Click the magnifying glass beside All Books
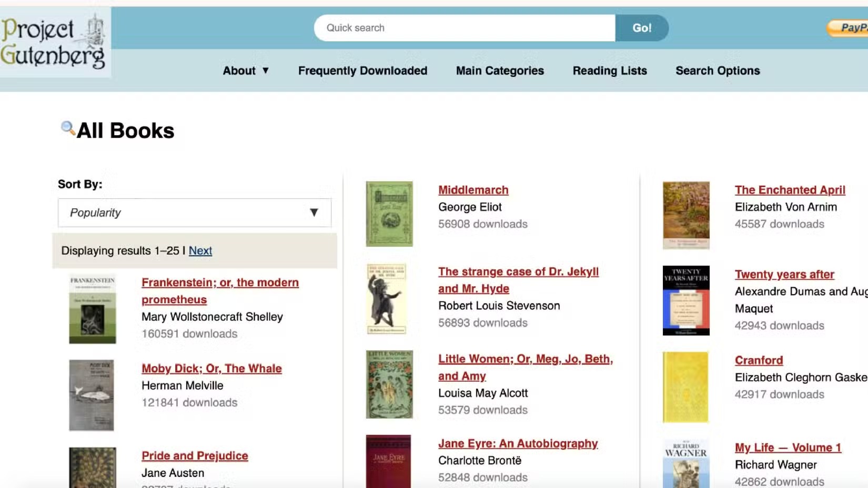Image resolution: width=868 pixels, height=488 pixels. pos(67,128)
